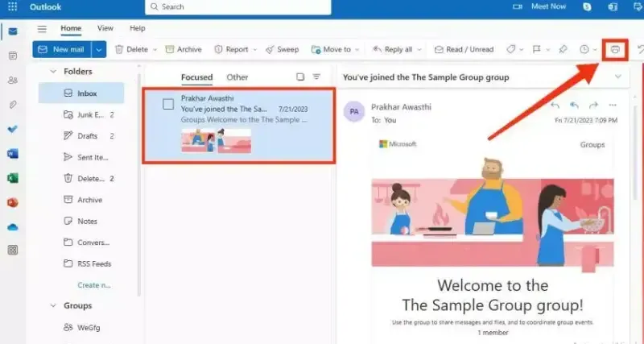
Task: Click the Categorize tag icon
Action: click(x=510, y=49)
